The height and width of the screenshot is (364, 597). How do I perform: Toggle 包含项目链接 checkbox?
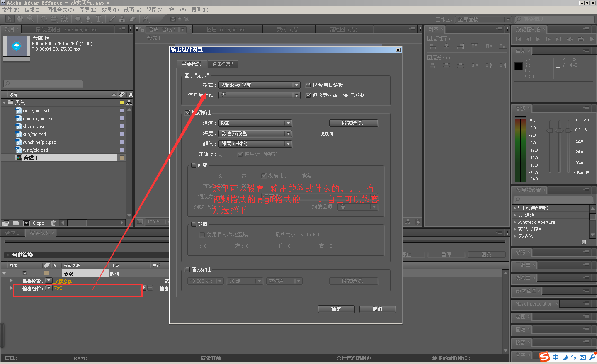(x=308, y=85)
